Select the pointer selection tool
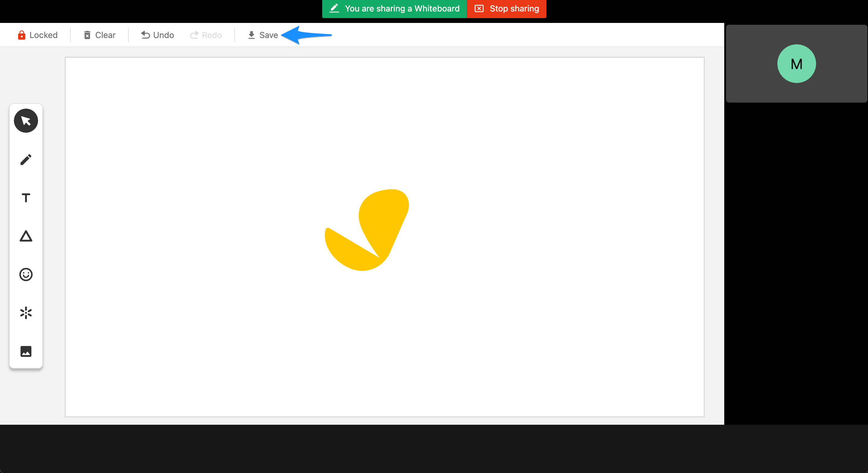Image resolution: width=868 pixels, height=473 pixels. click(x=26, y=120)
